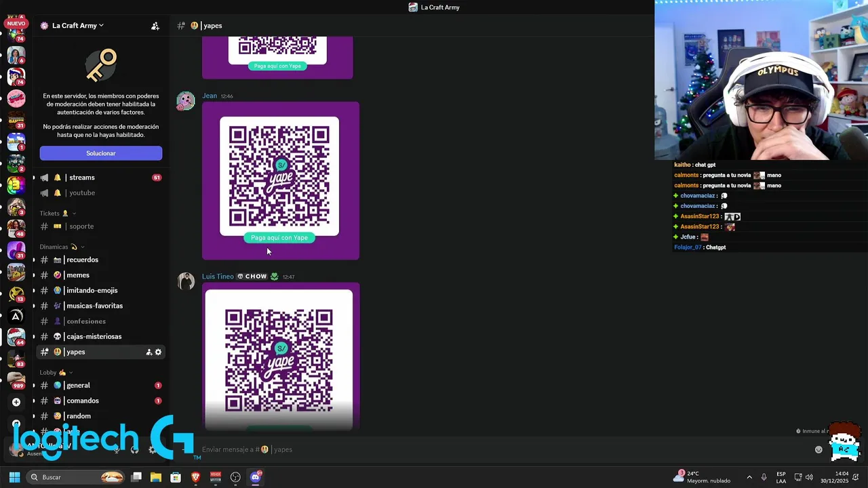Open the invite people icon beside La Craft Army
This screenshot has width=868, height=488.
coord(155,26)
